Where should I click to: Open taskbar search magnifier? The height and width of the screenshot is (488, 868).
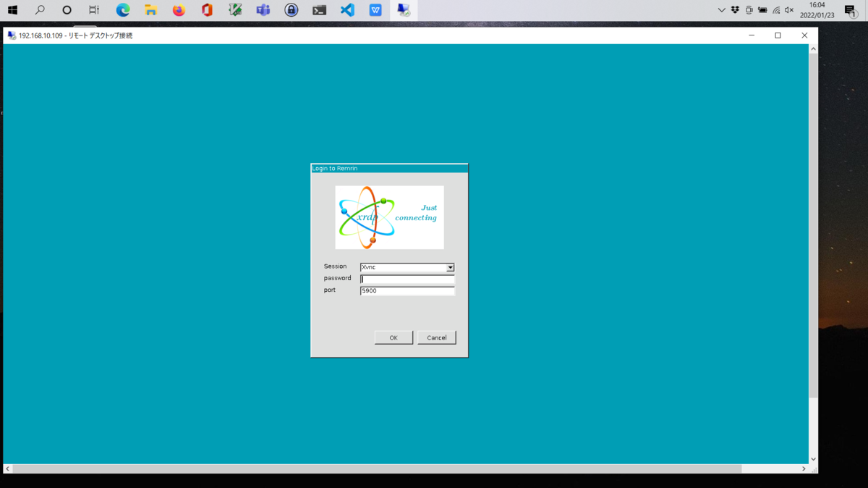40,10
